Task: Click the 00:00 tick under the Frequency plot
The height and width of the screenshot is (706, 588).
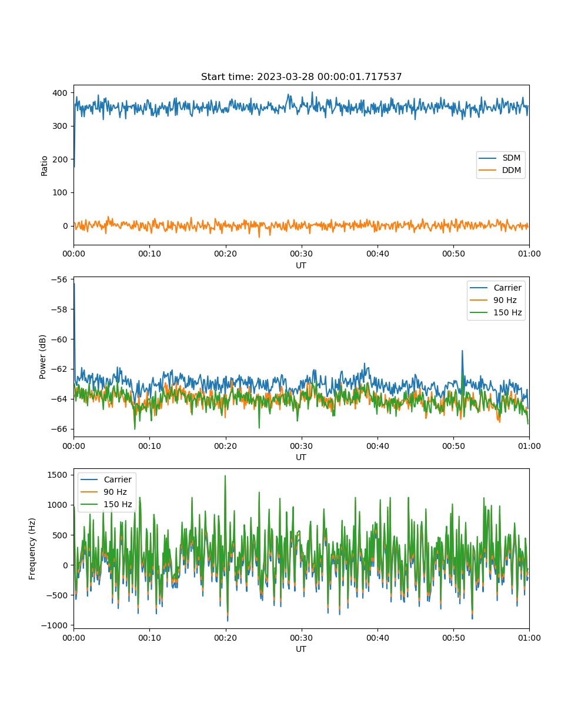Action: pos(73,637)
